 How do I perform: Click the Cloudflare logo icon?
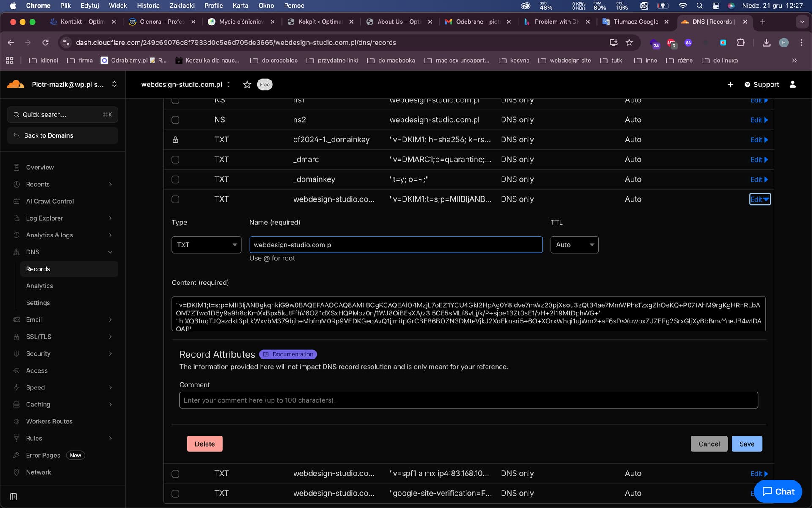coord(16,84)
